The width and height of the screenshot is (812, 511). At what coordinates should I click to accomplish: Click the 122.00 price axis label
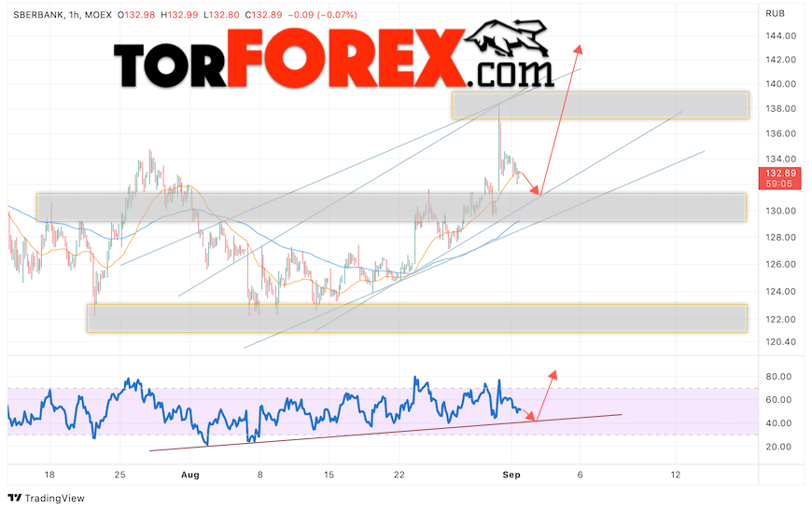pyautogui.click(x=781, y=320)
